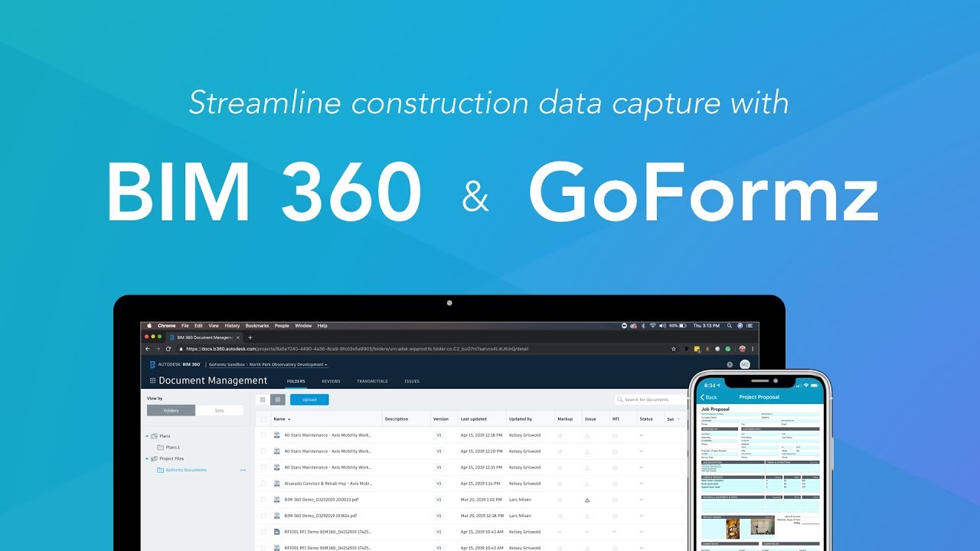Open the V1 version menu for the 12:18 PM row

coord(439,435)
